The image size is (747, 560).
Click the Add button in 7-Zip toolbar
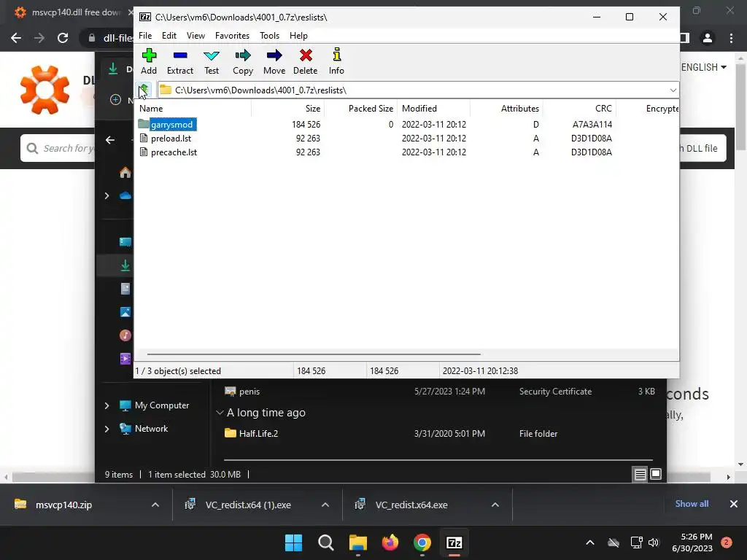click(149, 62)
